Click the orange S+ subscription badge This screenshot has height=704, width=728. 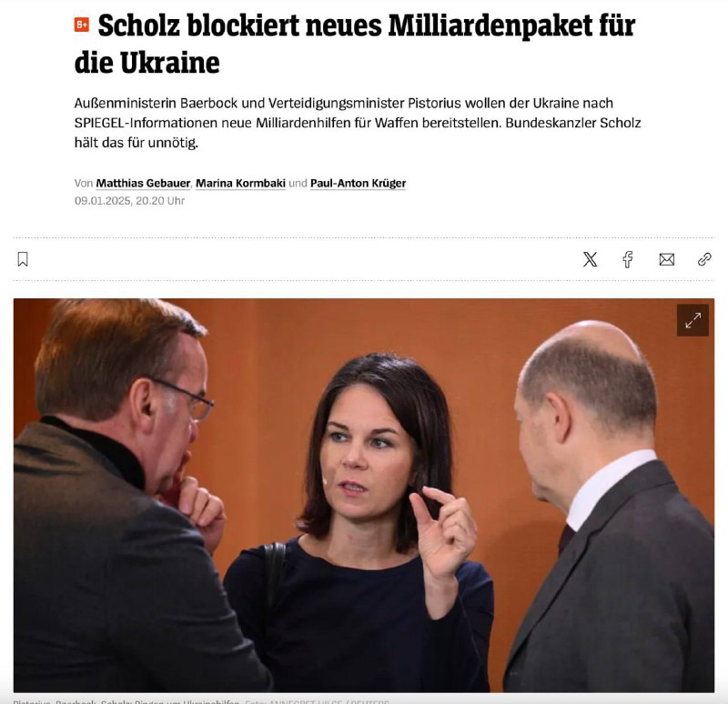(x=82, y=25)
